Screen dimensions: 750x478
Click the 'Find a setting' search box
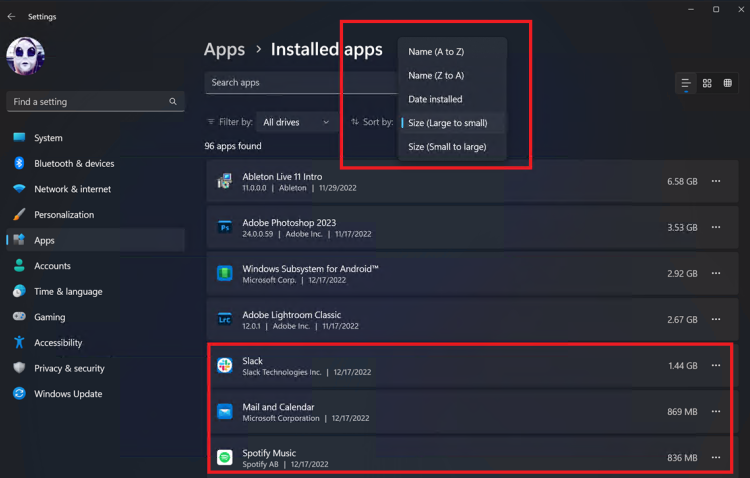(x=95, y=102)
